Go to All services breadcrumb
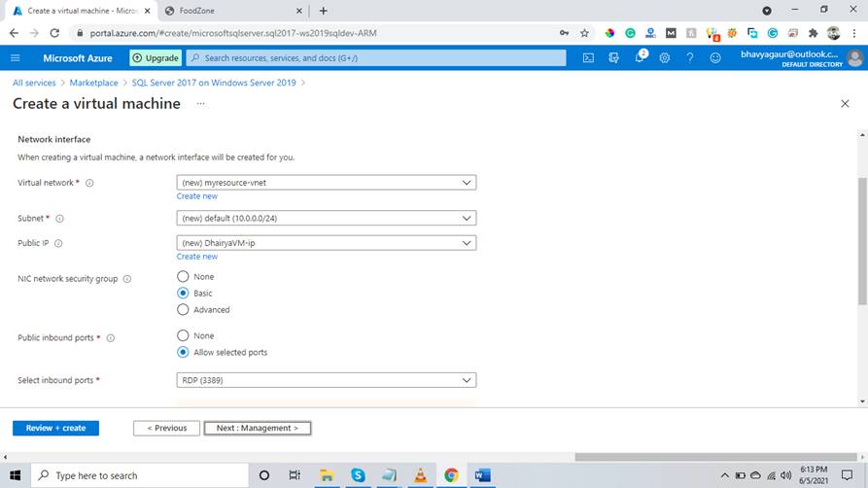Screen dimensions: 868x488 pos(34,83)
